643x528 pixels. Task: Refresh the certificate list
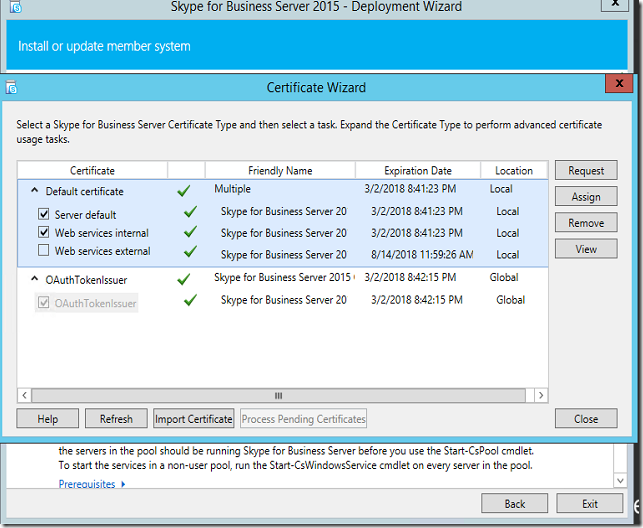[116, 419]
